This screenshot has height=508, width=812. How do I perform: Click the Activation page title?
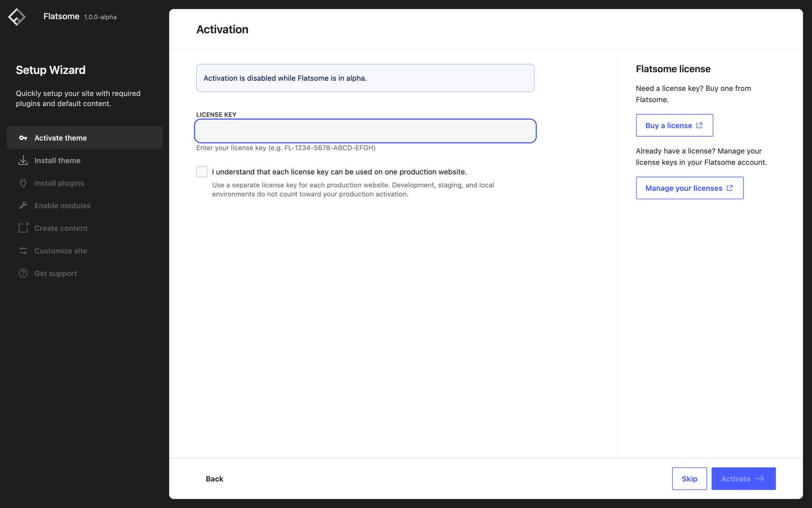[222, 29]
